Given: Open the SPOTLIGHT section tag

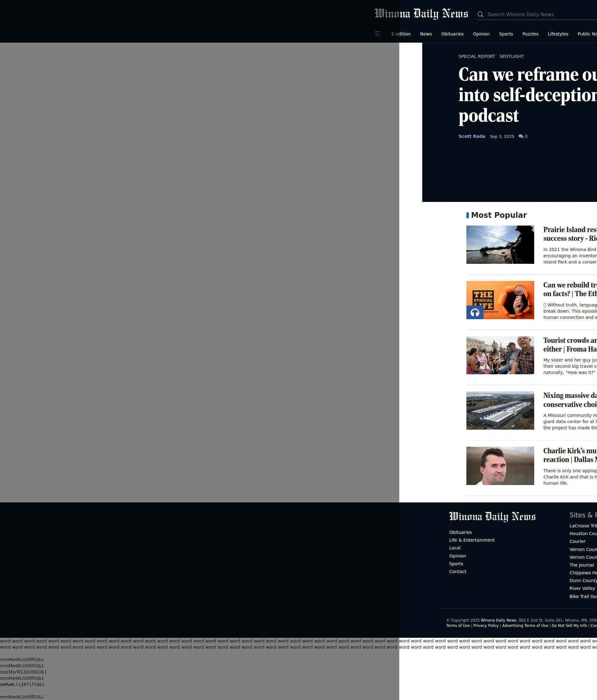Looking at the screenshot, I should (x=511, y=56).
